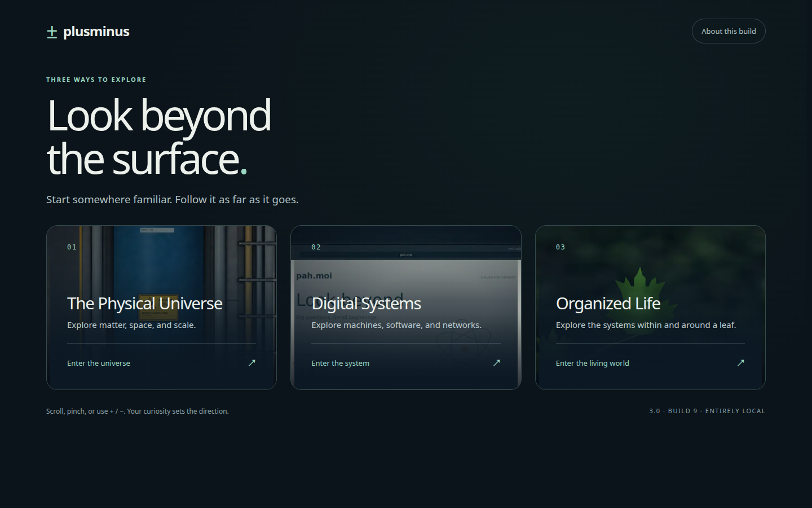
Task: Click the plus-minus logo symbol
Action: pyautogui.click(x=52, y=32)
